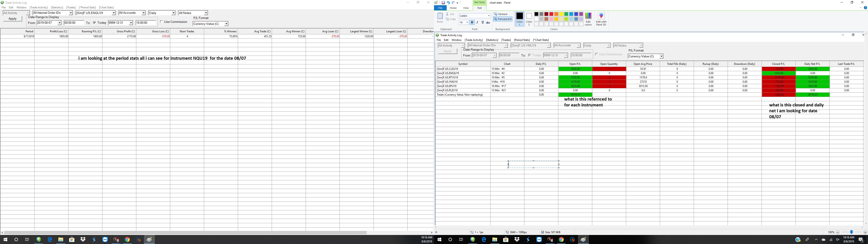Pick the red color swatch
Image resolution: width=868 pixels, height=244 pixels.
click(551, 14)
